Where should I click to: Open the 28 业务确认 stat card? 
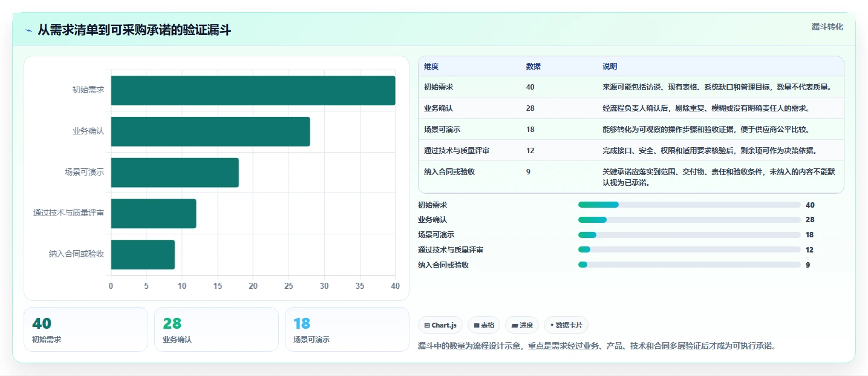click(217, 329)
